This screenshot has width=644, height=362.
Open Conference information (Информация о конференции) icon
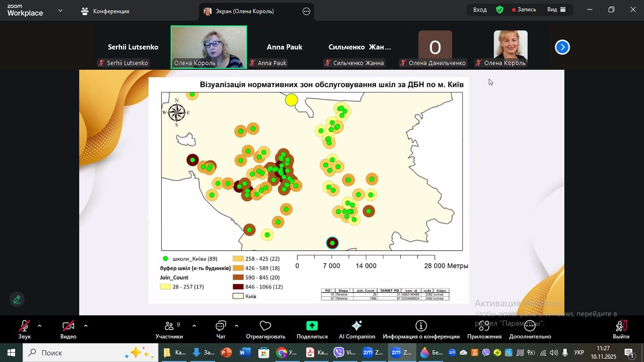coord(421,326)
